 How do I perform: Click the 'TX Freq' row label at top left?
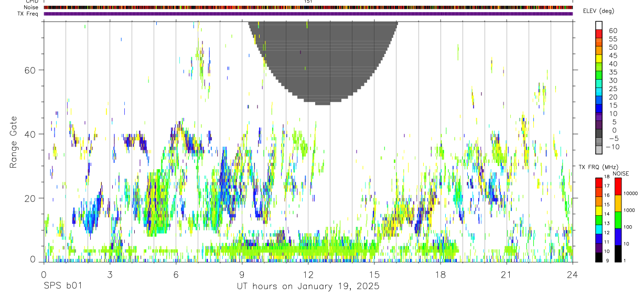(x=28, y=14)
